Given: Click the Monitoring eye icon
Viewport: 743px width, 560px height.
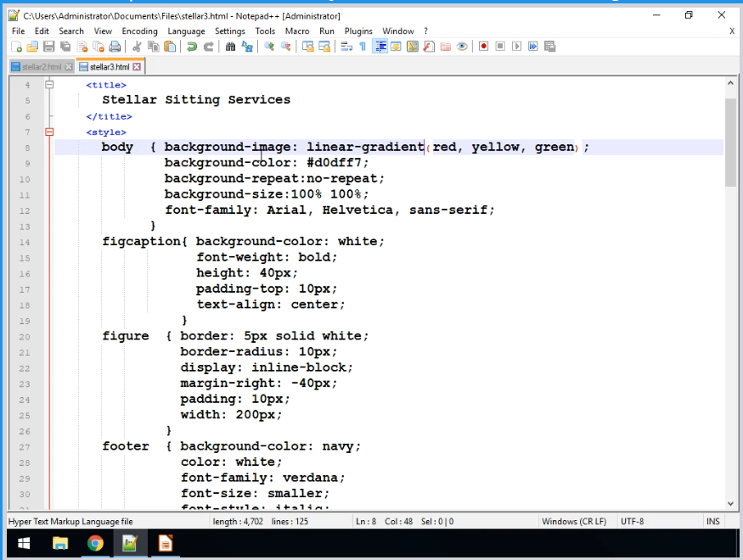Looking at the screenshot, I should pyautogui.click(x=462, y=47).
